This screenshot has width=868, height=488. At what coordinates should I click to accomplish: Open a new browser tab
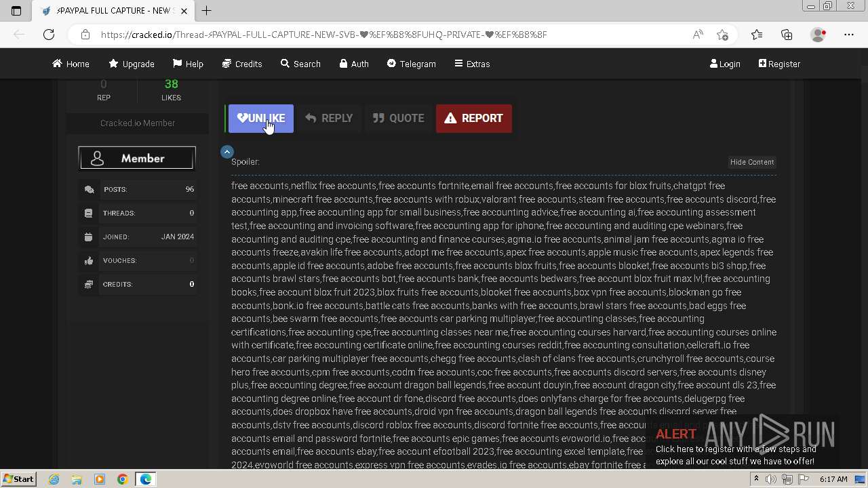click(207, 11)
